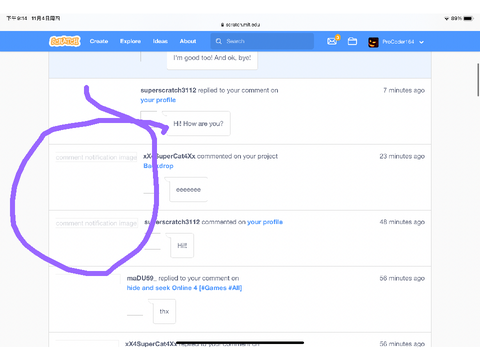Click the Wi-Fi status icon
Screen dimensions: 480x360
pyautogui.click(x=447, y=18)
